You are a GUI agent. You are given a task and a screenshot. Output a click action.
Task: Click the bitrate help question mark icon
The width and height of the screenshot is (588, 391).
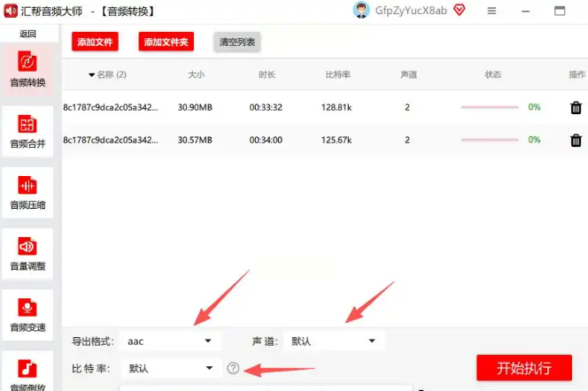[x=233, y=368]
